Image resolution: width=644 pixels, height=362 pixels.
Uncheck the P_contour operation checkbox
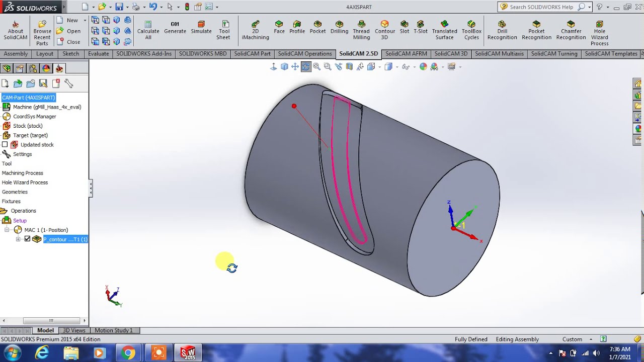28,239
